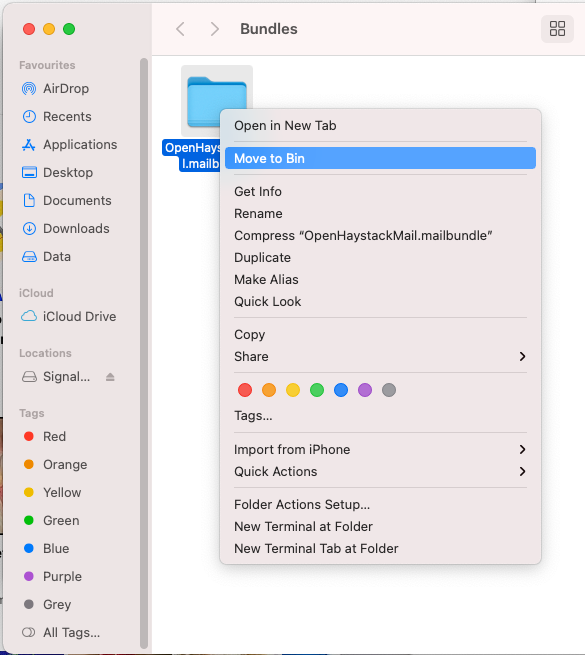Click the back navigation arrow
This screenshot has width=585, height=655.
coord(181,29)
